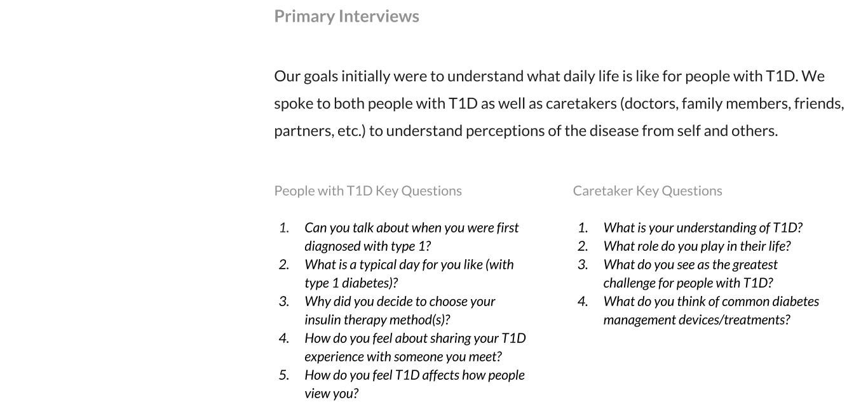
Task: Click the insulin therapy method question
Action: (x=400, y=311)
